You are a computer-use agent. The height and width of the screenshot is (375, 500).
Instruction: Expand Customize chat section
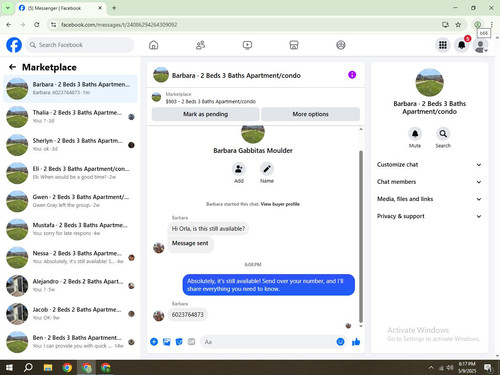coord(429,165)
